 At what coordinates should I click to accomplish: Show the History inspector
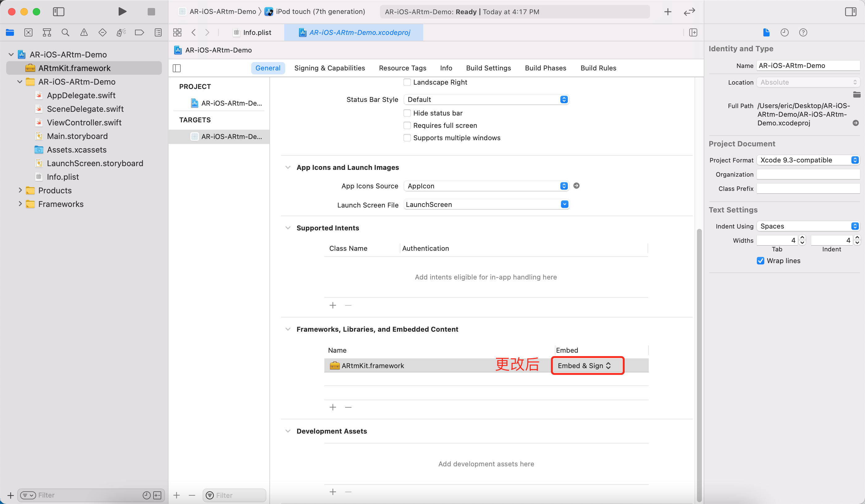click(x=785, y=33)
